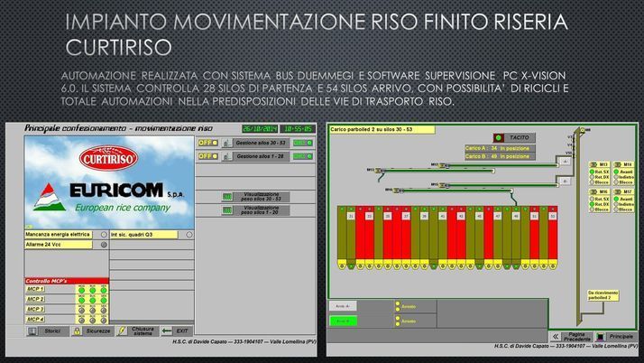Click Mancanza energia elettrica alarm indicator

[104, 235]
